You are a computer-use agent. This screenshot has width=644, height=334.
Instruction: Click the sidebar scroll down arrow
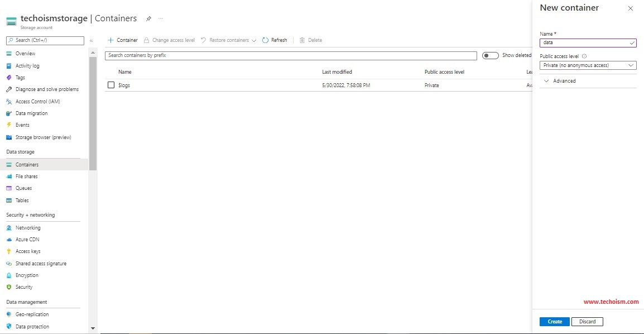pos(93,328)
